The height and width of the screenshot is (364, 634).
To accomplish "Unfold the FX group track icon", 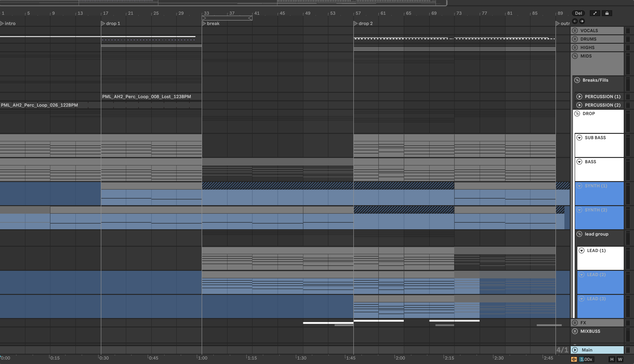I will tap(575, 323).
